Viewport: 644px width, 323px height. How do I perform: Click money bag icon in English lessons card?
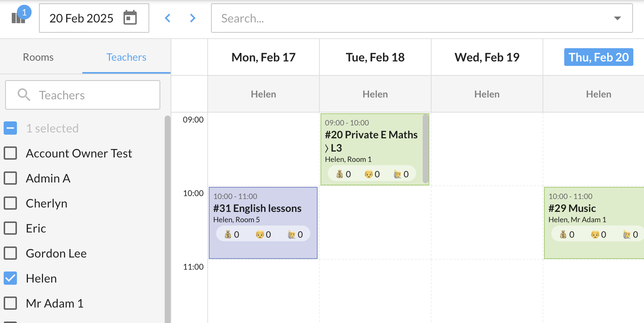point(228,235)
